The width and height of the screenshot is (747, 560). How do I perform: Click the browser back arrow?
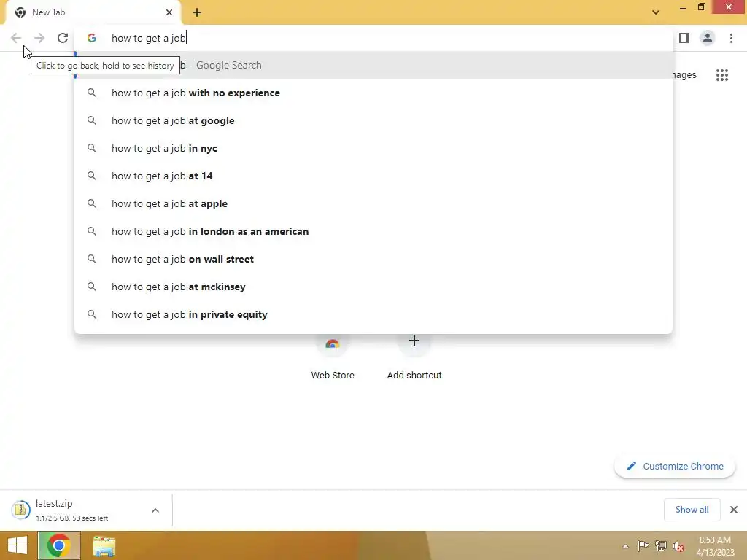(x=16, y=38)
